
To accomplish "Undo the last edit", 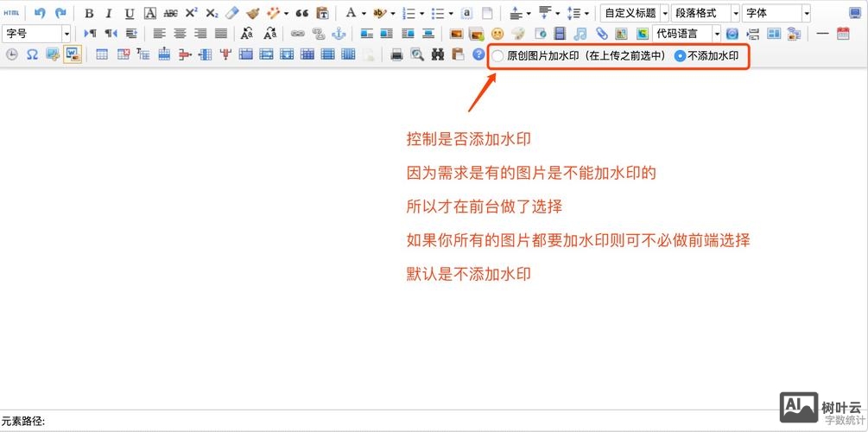I will tap(40, 13).
